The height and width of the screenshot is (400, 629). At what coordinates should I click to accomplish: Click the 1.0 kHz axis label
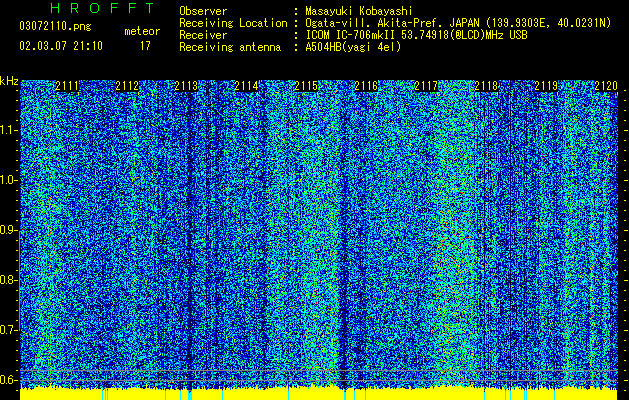click(8, 180)
